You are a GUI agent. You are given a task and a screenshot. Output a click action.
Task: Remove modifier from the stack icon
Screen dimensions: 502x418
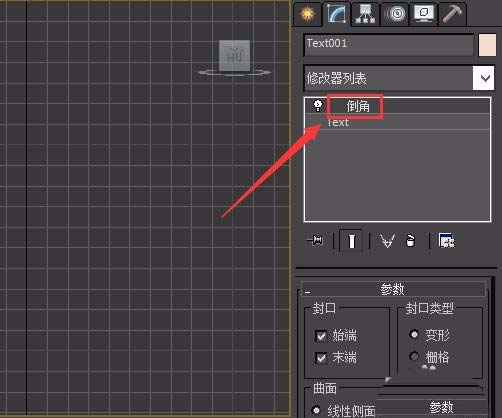pyautogui.click(x=410, y=240)
